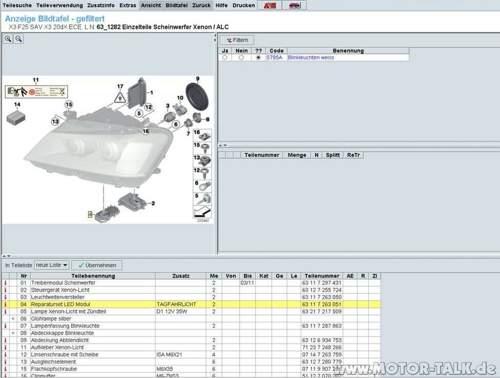Expand row 08 Abdeckkappe Blinkleuchte

[x=13, y=333]
